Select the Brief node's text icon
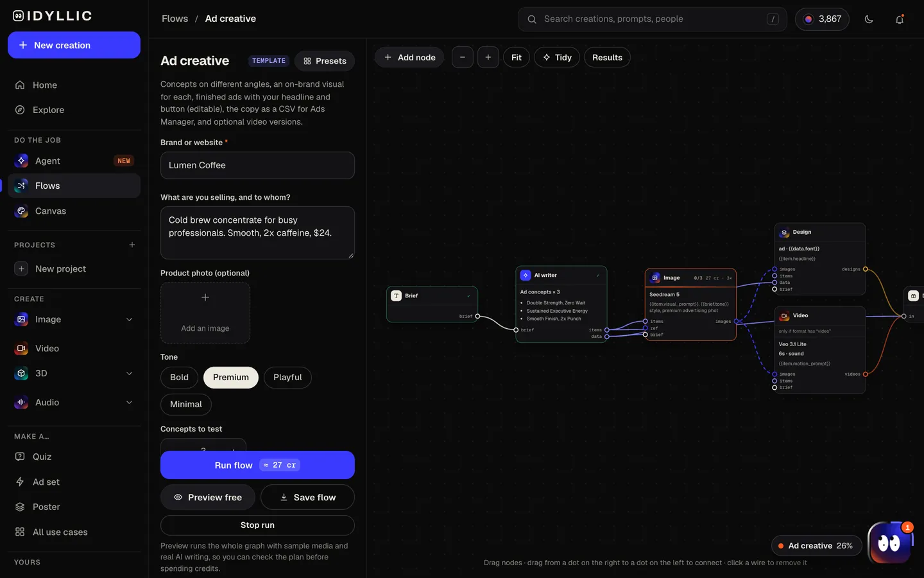Image resolution: width=924 pixels, height=578 pixels. (397, 296)
